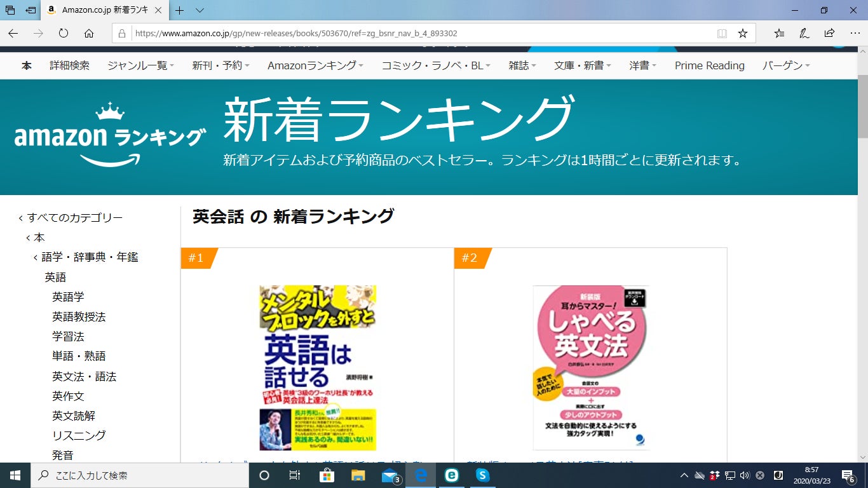Viewport: 868px width, 488px height.
Task: Open Microsoft Store from the taskbar
Action: 327,475
